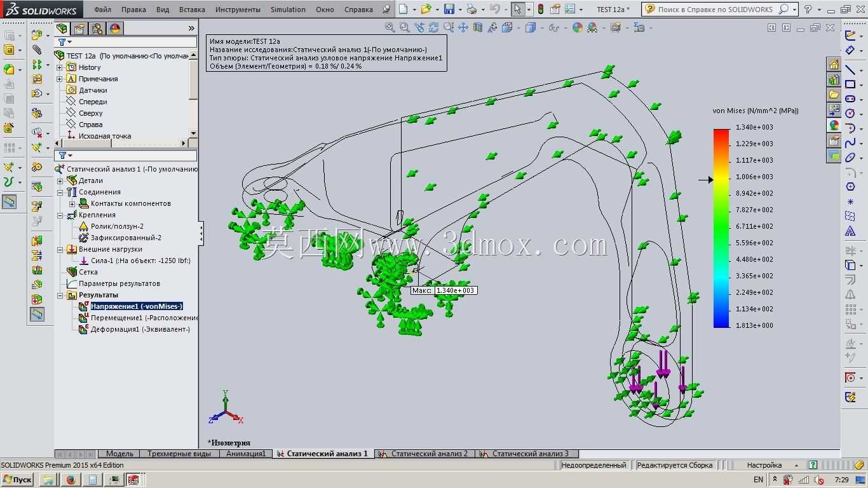Select the Rotate View tool

(434, 28)
